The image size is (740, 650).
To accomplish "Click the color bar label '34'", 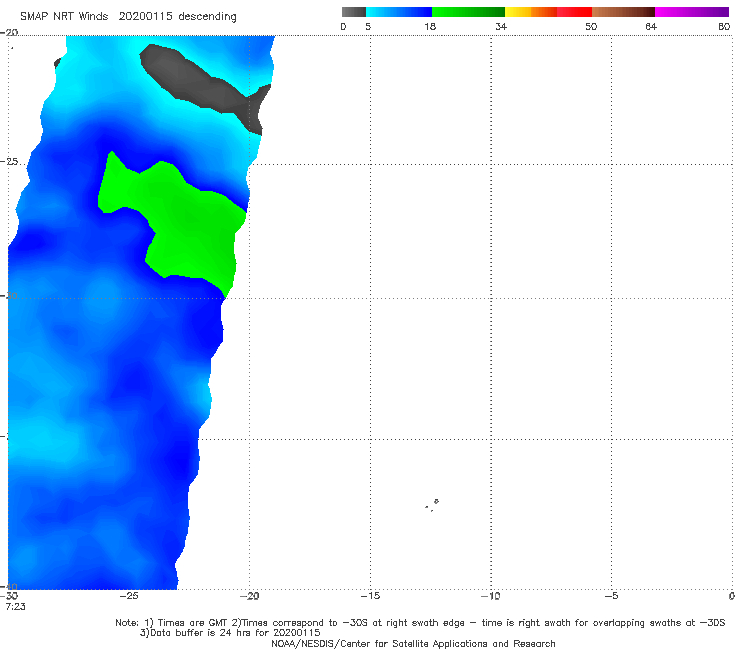I will click(x=501, y=27).
